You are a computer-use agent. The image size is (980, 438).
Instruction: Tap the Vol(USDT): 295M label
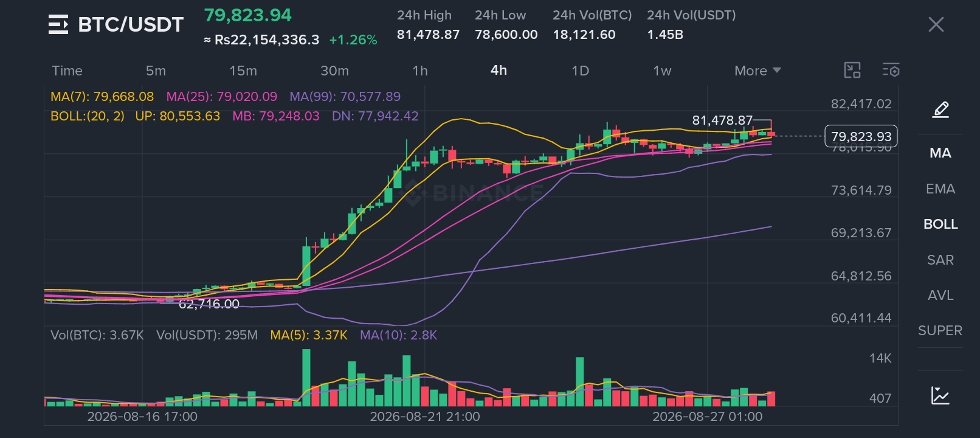coord(207,335)
